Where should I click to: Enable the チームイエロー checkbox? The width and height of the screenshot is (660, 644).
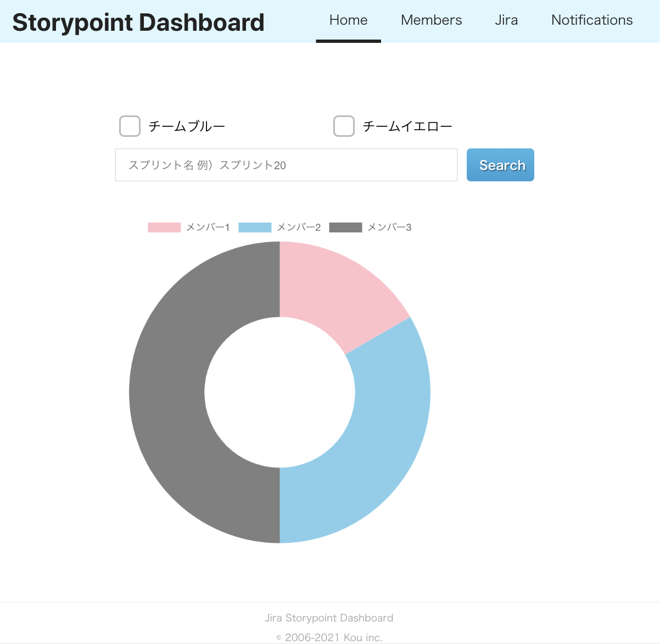tap(344, 126)
